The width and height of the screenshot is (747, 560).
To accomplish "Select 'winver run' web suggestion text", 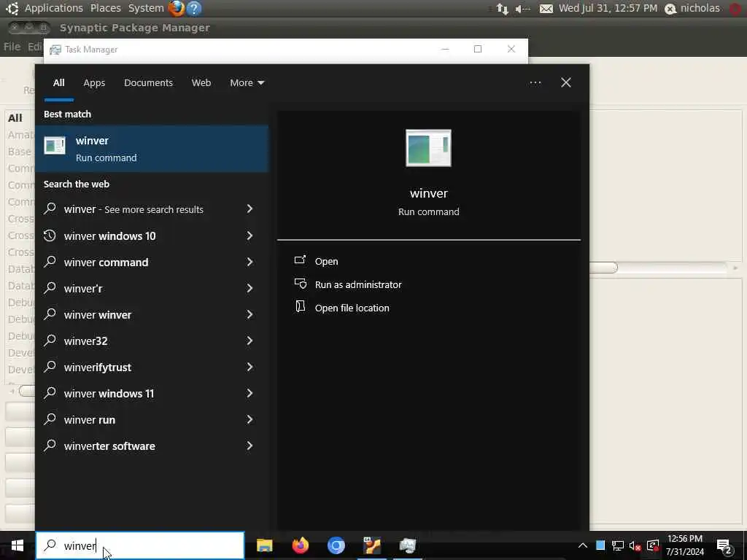I will click(90, 420).
